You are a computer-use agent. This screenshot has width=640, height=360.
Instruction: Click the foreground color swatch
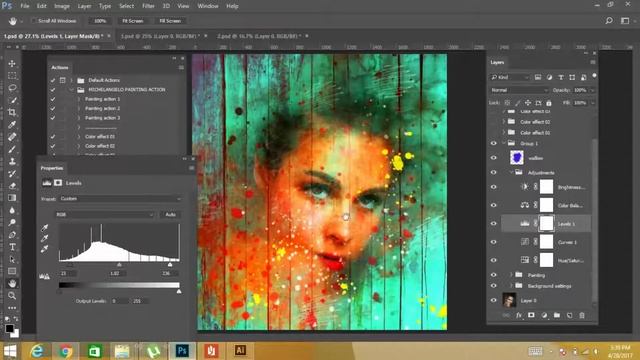tap(9, 329)
